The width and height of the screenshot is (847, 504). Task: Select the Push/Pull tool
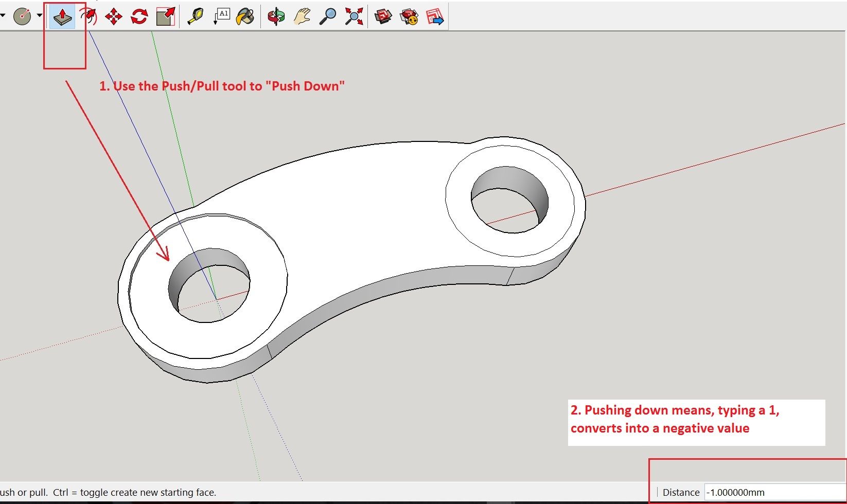tap(62, 16)
